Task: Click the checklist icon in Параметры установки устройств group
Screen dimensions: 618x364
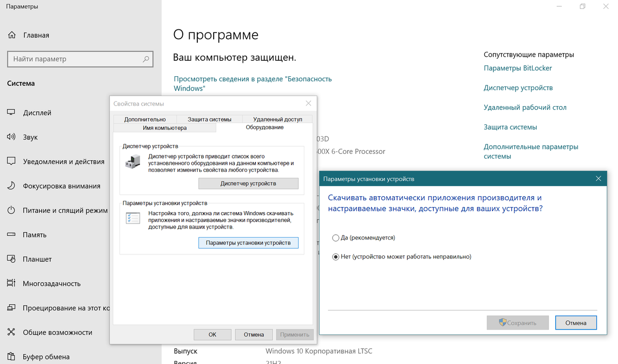Action: point(132,218)
